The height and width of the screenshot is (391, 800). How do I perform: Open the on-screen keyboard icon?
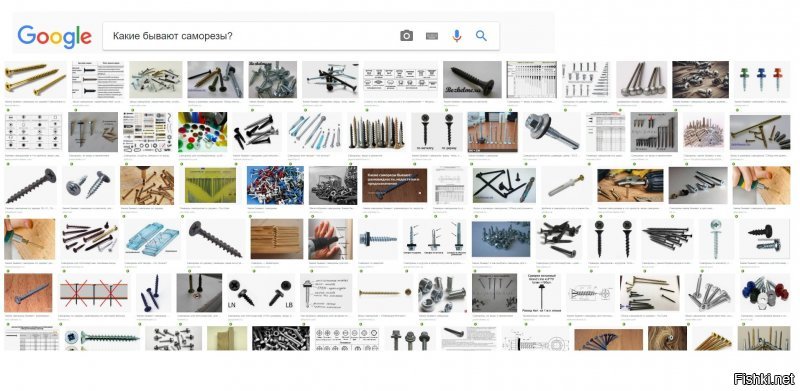(x=432, y=36)
